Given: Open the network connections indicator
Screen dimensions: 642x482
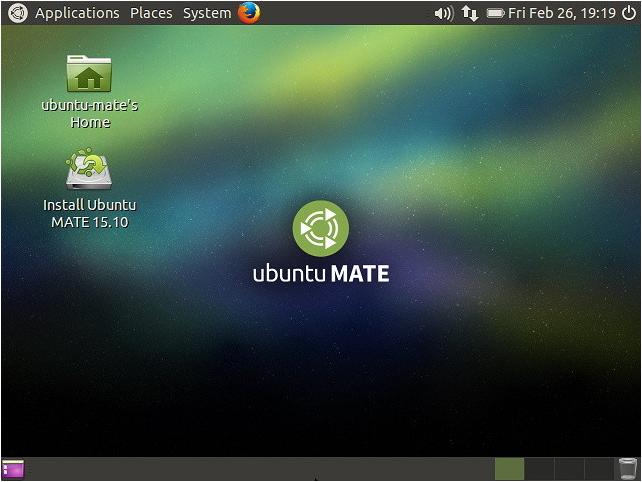Looking at the screenshot, I should pos(469,14).
